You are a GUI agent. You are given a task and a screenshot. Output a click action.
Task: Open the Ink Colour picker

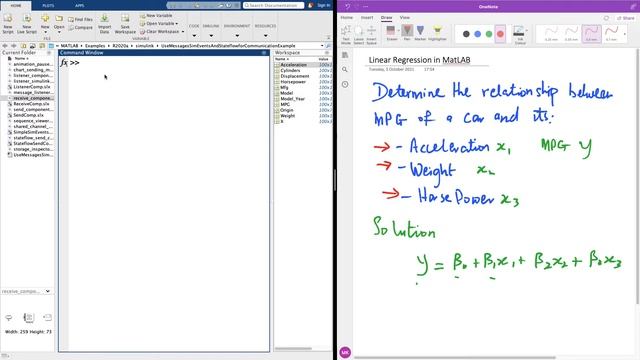520,34
